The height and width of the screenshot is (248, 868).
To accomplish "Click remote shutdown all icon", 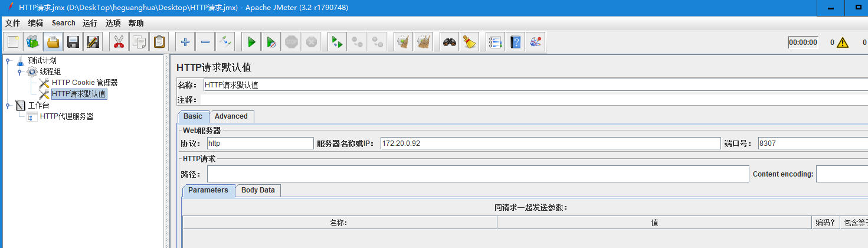I will pos(378,42).
